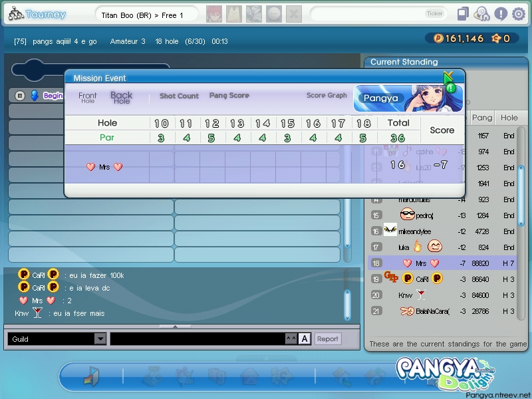Image resolution: width=532 pixels, height=399 pixels.
Task: Click the chat message input field
Action: click(x=198, y=338)
